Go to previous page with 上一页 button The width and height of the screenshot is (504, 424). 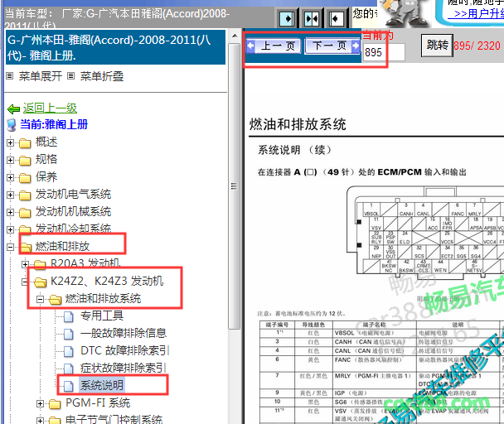point(274,46)
